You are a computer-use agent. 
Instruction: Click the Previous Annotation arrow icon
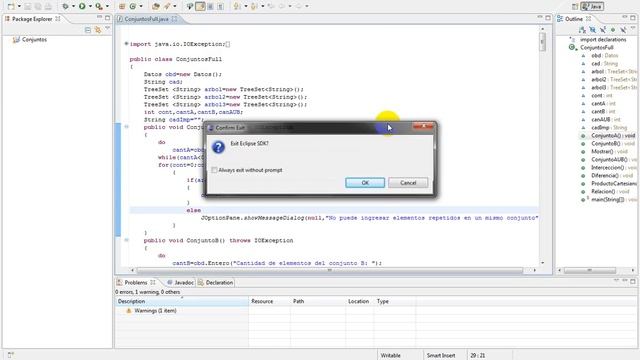click(253, 6)
